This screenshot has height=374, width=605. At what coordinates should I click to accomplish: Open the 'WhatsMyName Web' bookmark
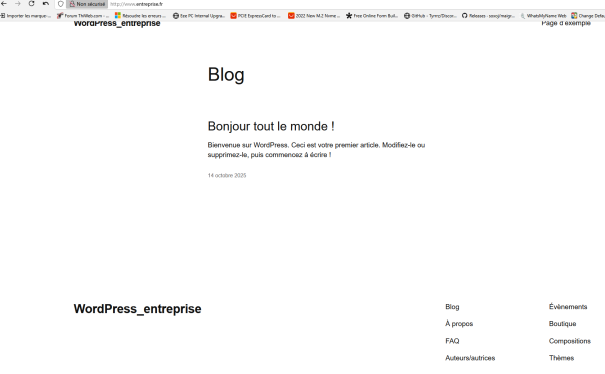[x=543, y=16]
